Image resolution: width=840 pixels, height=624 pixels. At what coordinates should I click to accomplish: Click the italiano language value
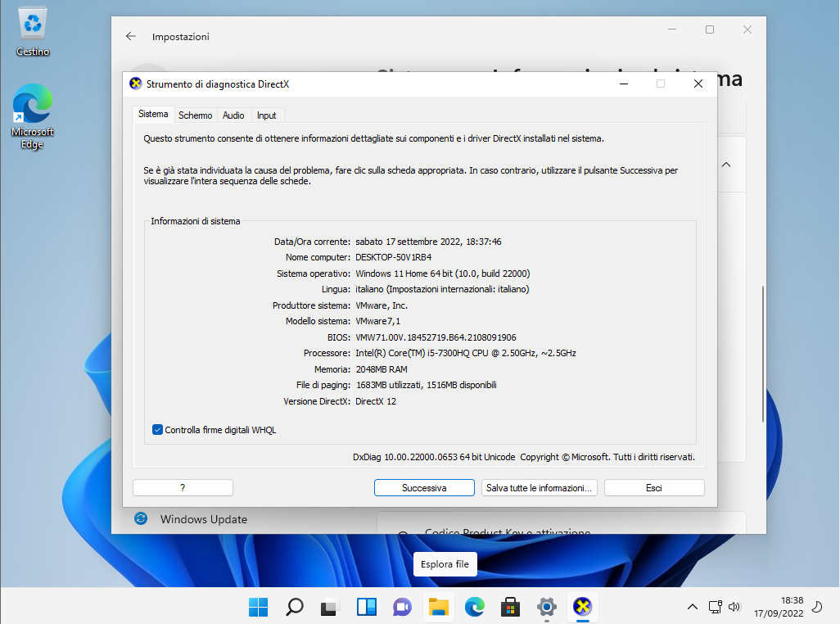442,289
